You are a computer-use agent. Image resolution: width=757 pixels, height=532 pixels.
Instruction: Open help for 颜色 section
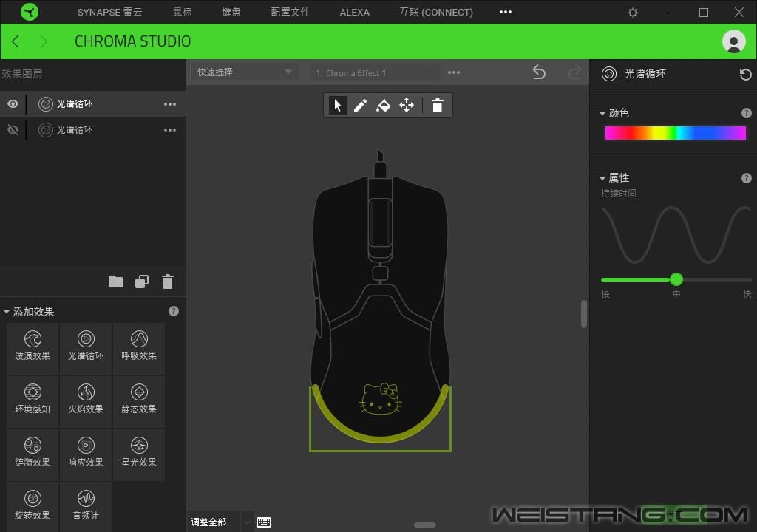point(747,113)
